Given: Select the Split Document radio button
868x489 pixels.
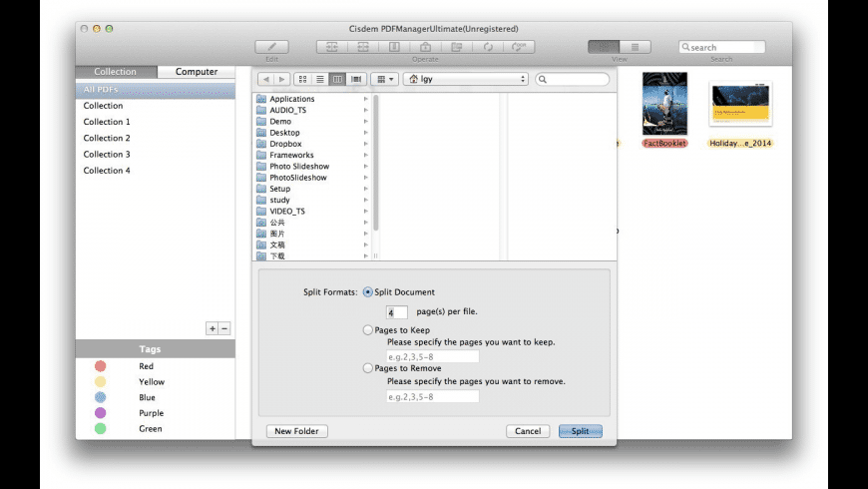Looking at the screenshot, I should pos(367,291).
